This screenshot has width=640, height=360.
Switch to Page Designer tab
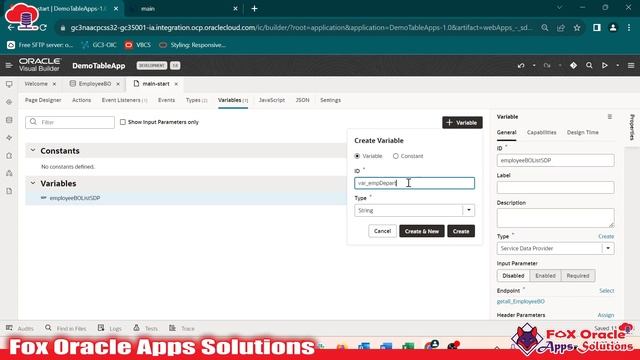[x=43, y=100]
